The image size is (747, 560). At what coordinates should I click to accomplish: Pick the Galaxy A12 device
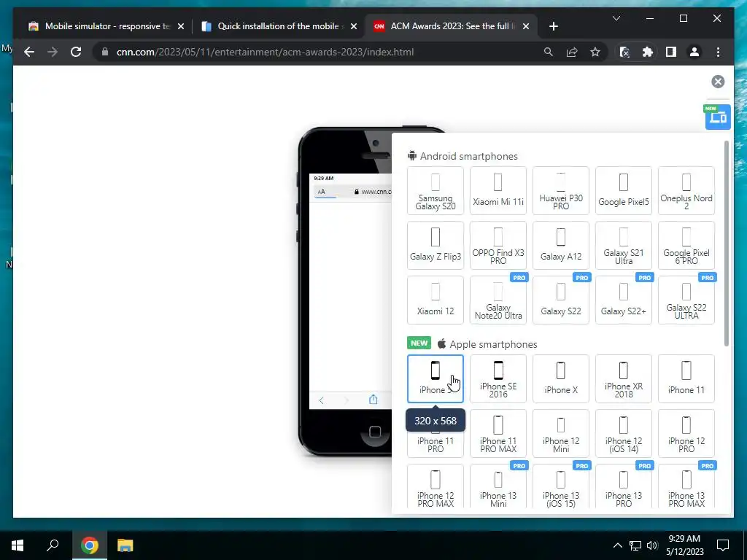[561, 246]
